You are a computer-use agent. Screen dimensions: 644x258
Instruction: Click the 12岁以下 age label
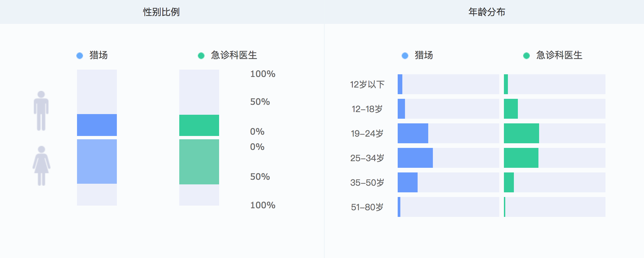(x=367, y=85)
